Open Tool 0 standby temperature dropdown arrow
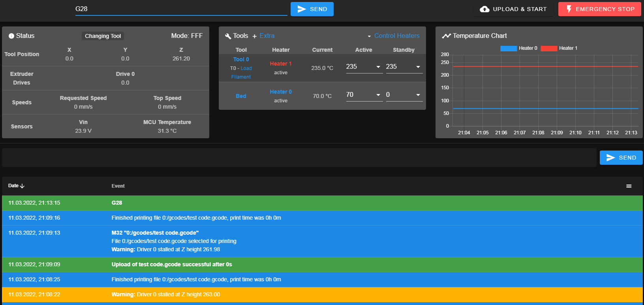The height and width of the screenshot is (305, 644). (x=418, y=67)
